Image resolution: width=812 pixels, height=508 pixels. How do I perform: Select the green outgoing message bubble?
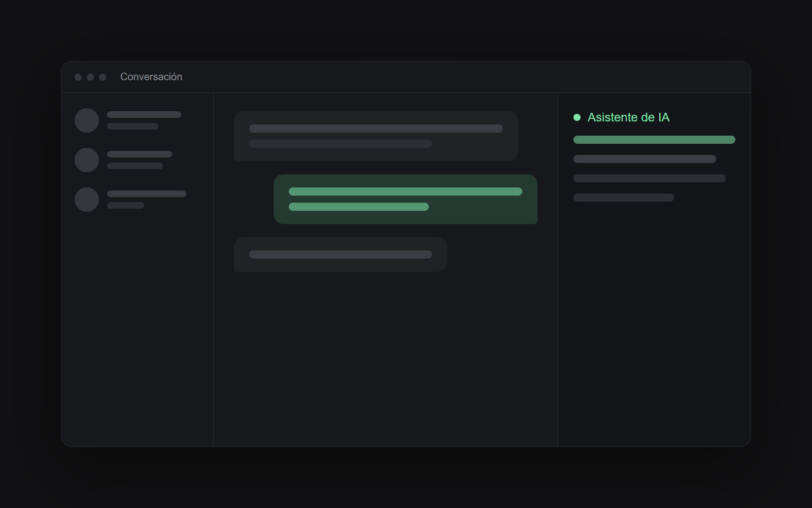405,199
